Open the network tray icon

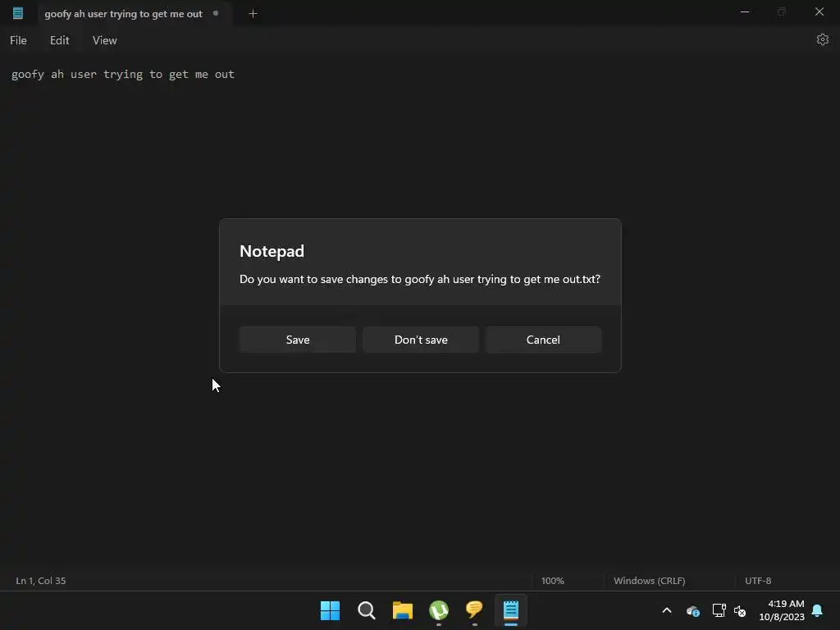tap(719, 610)
